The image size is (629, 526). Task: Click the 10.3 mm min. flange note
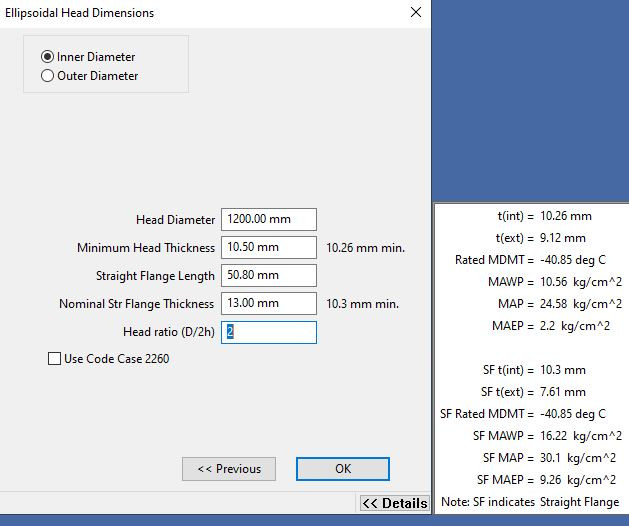coord(358,304)
